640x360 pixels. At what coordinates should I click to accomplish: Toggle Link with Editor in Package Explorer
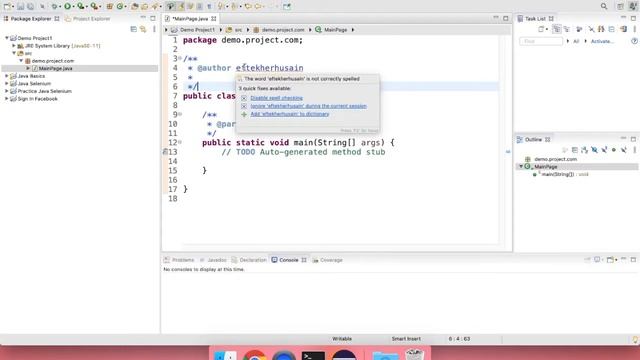[x=143, y=29]
